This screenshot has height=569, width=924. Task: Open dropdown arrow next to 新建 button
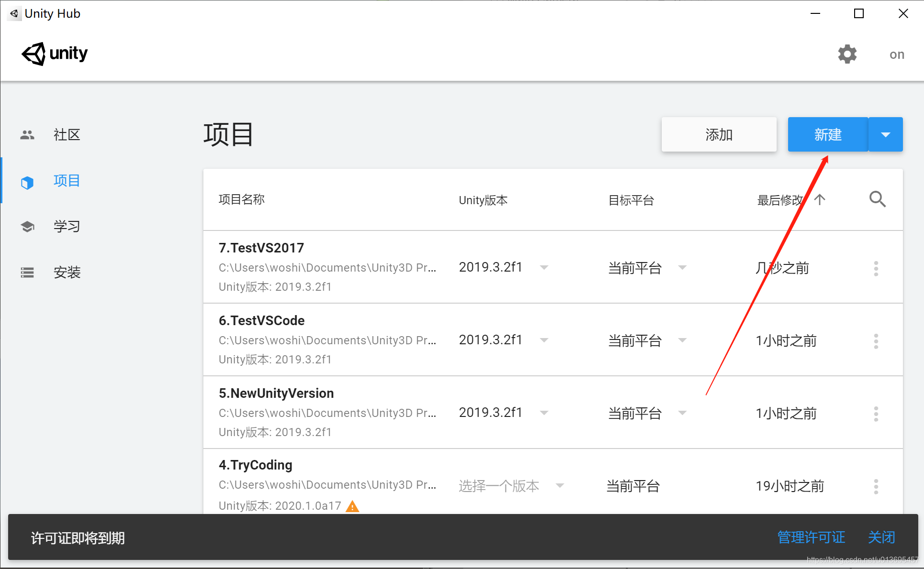[x=886, y=134]
